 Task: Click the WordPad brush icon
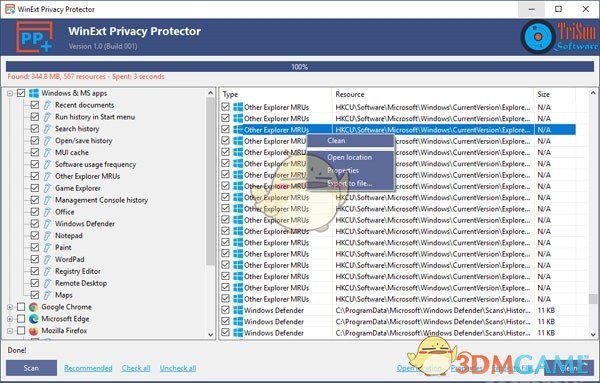(x=47, y=259)
